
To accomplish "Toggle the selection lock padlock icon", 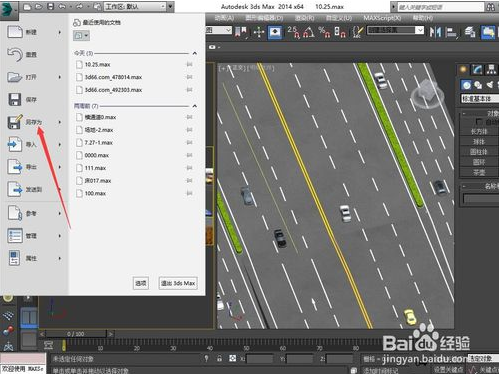I will [219, 359].
